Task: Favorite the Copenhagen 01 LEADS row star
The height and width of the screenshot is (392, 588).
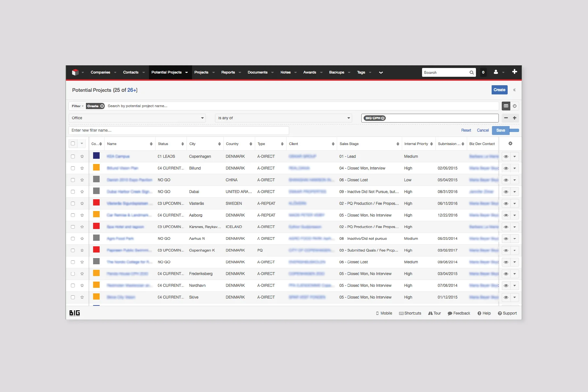Action: coord(82,156)
